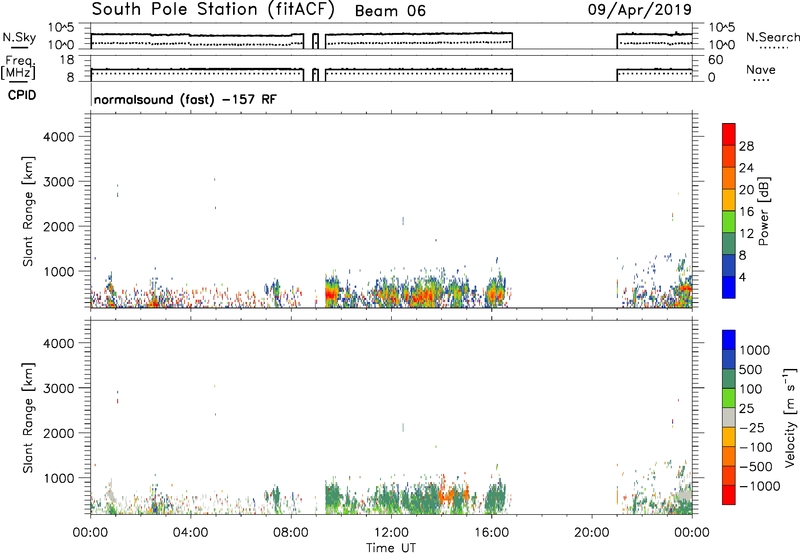Click strong red power echo near 13:00

pos(422,296)
